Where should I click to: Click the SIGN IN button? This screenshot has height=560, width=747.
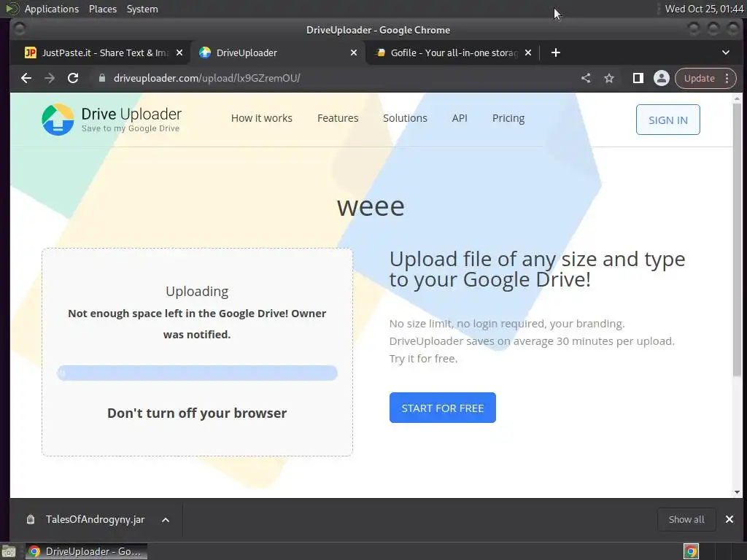click(x=668, y=120)
